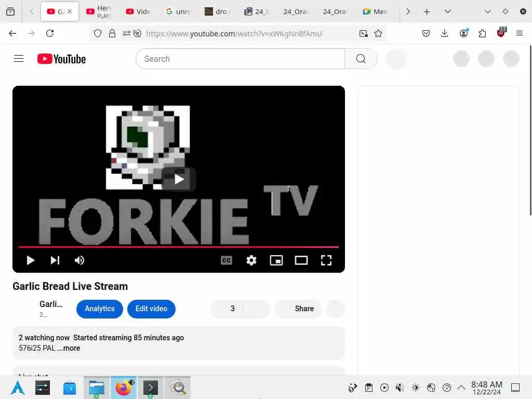Seek along the red video progress bar

point(179,247)
